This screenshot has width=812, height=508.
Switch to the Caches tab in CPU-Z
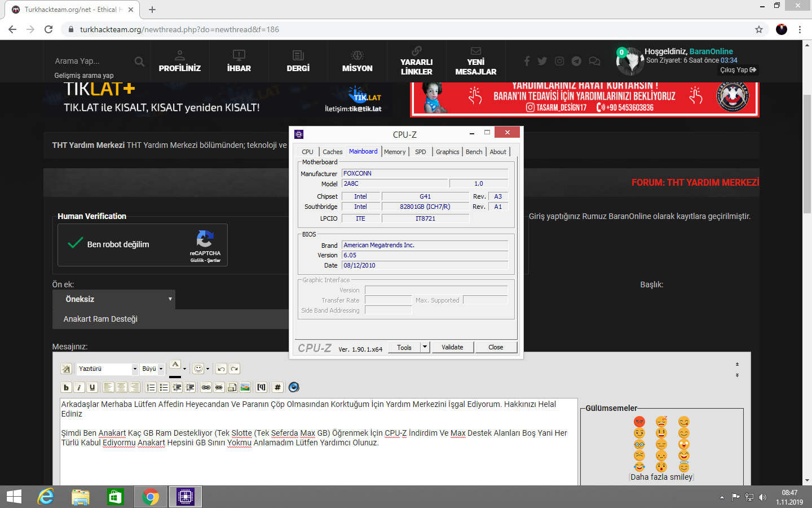click(332, 152)
